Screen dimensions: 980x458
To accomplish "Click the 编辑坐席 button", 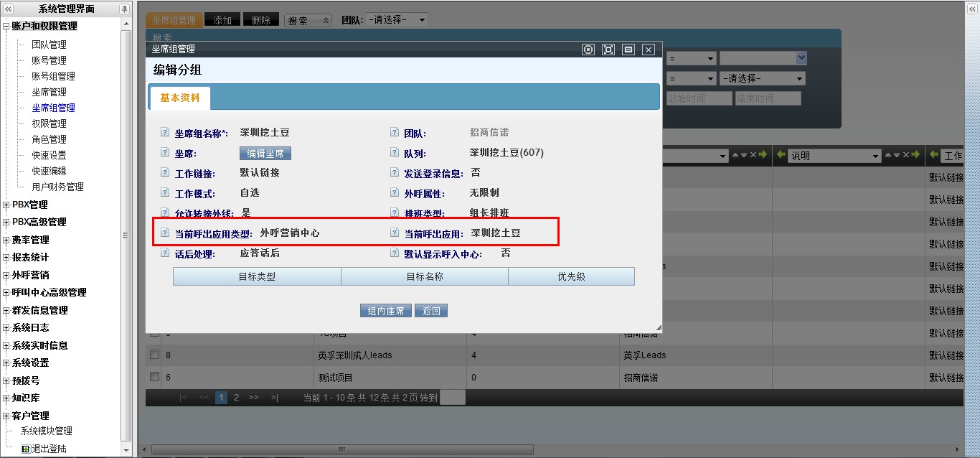I will pyautogui.click(x=265, y=154).
